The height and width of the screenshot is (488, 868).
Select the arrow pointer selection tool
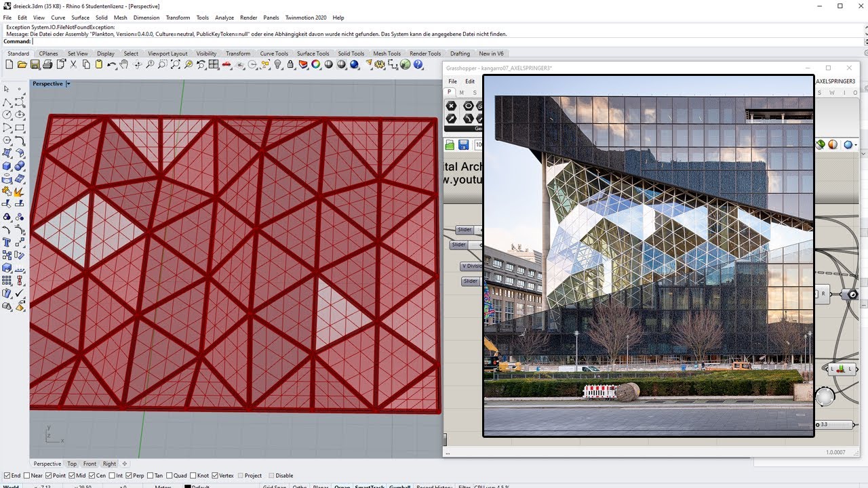7,89
